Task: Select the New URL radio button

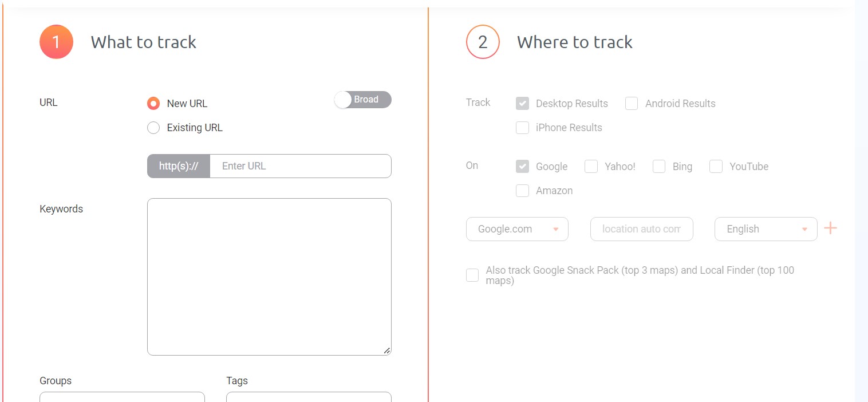Action: point(153,104)
